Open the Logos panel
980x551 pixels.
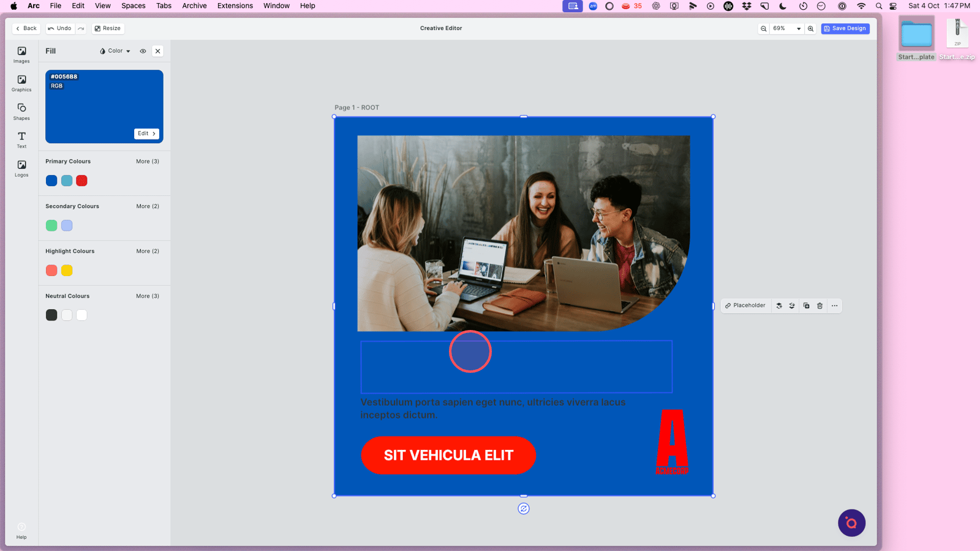pyautogui.click(x=21, y=168)
